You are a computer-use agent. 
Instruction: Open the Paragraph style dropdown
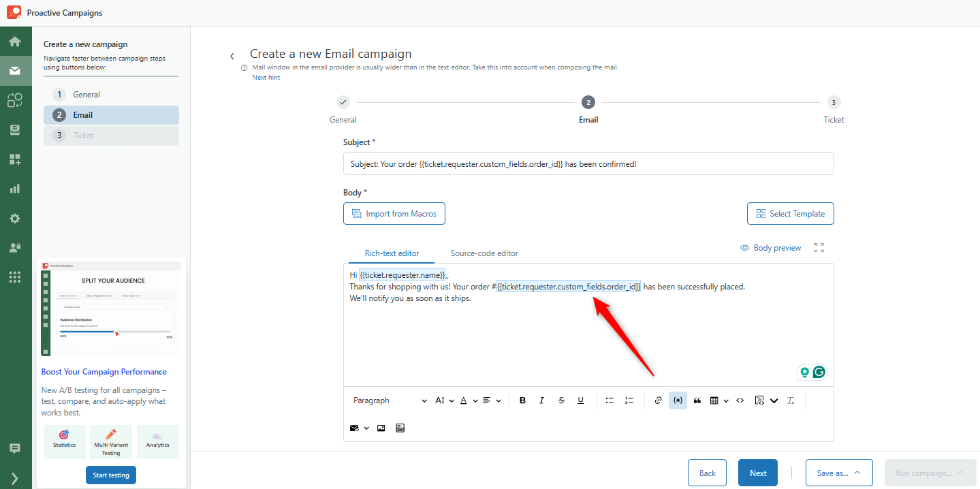[x=390, y=400]
